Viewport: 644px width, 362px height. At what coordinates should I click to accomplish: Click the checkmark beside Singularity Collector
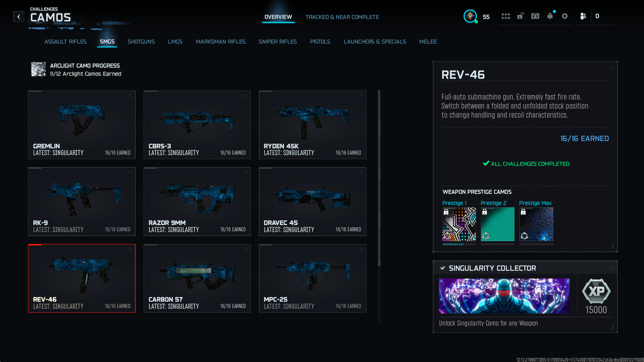[x=442, y=268]
